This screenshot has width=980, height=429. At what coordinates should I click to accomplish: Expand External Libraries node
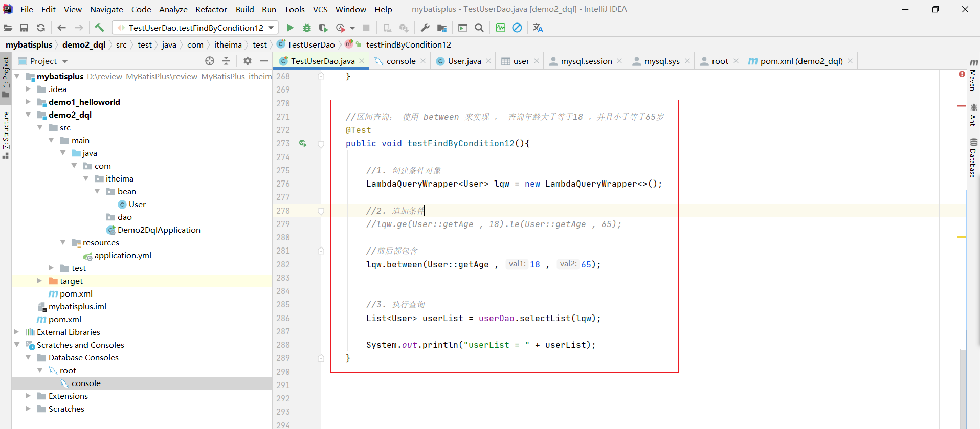tap(16, 332)
